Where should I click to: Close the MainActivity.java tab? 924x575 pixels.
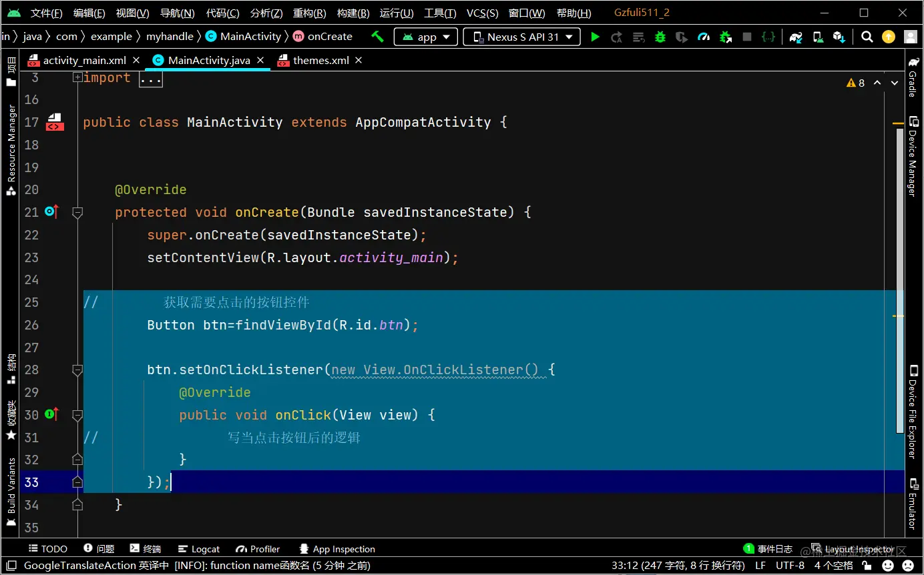click(261, 60)
